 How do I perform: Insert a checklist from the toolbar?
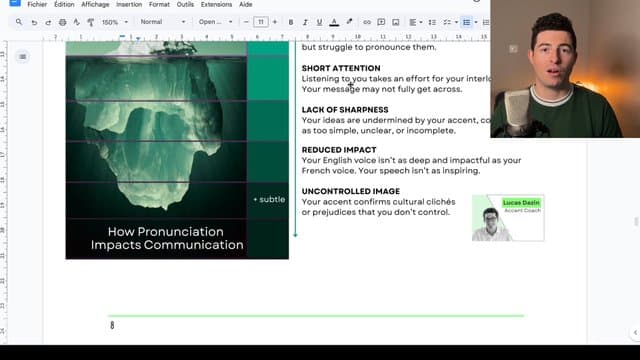point(447,22)
